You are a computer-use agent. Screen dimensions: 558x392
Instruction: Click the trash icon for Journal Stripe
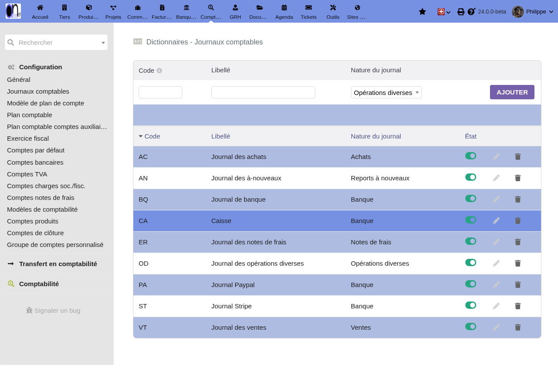[518, 306]
